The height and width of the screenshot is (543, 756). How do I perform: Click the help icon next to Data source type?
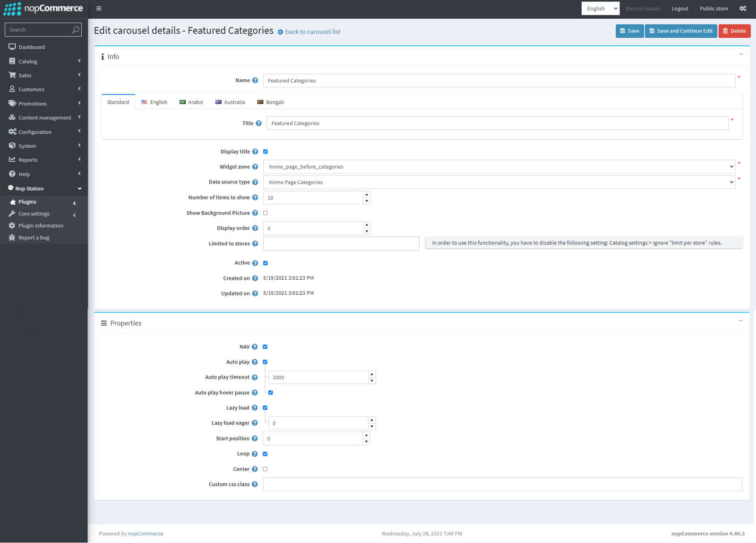[x=255, y=182]
